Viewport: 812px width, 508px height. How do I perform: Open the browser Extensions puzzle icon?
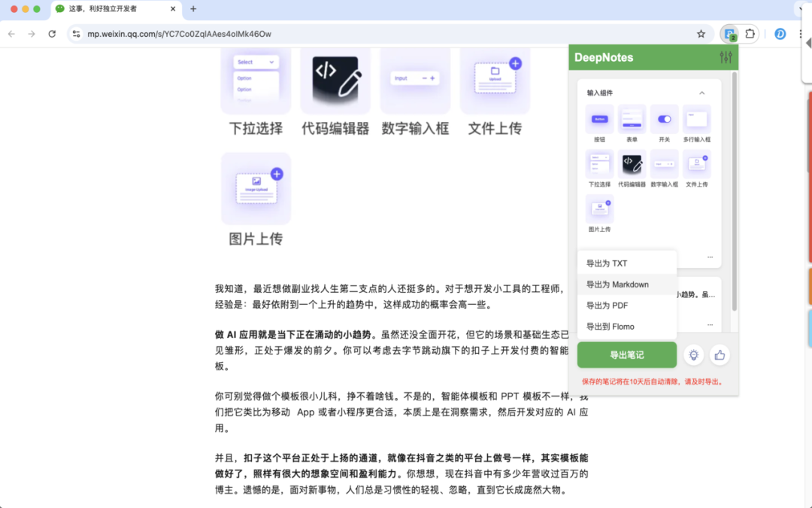pyautogui.click(x=750, y=34)
